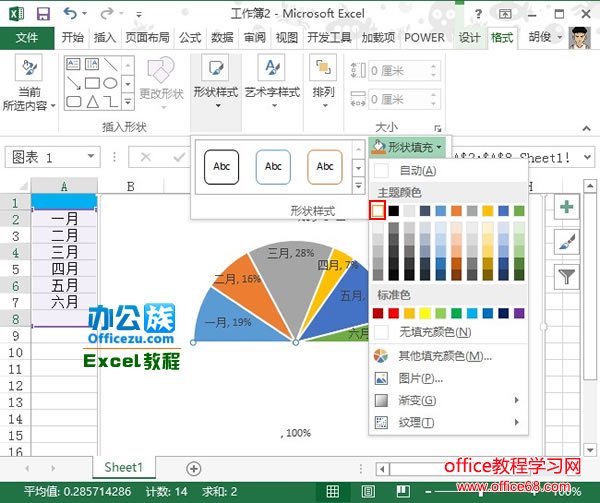The width and height of the screenshot is (600, 503).
Task: Click the Redo arrow icon
Action: 106,13
